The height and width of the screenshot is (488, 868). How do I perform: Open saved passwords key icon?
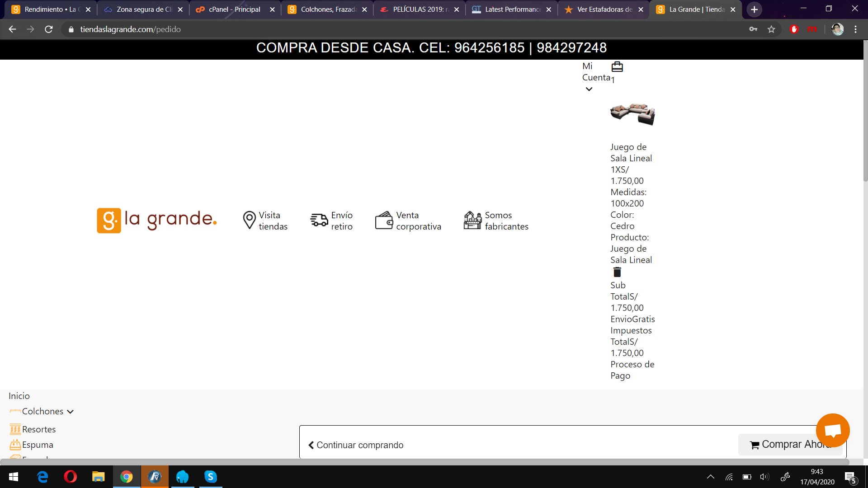tap(753, 29)
